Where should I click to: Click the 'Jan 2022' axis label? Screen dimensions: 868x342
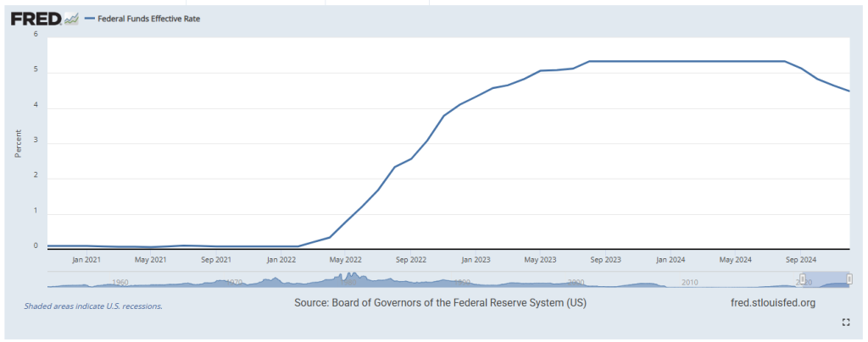tap(281, 259)
